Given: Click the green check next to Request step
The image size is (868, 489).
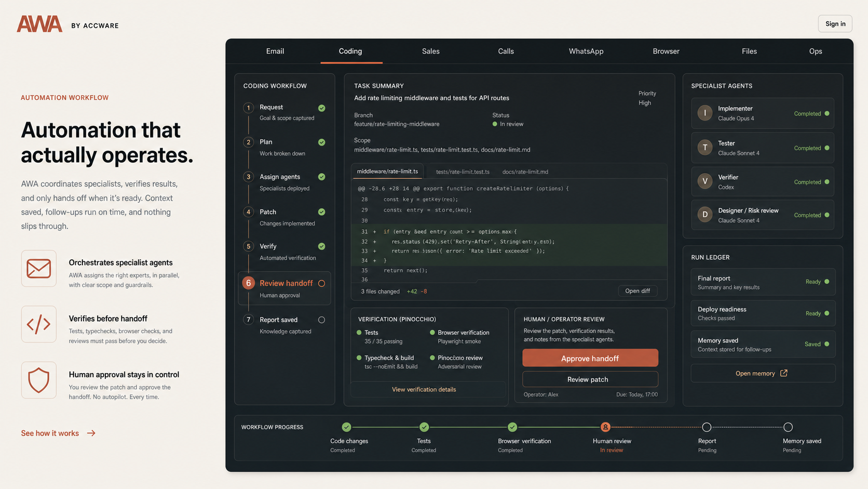Looking at the screenshot, I should 322,108.
